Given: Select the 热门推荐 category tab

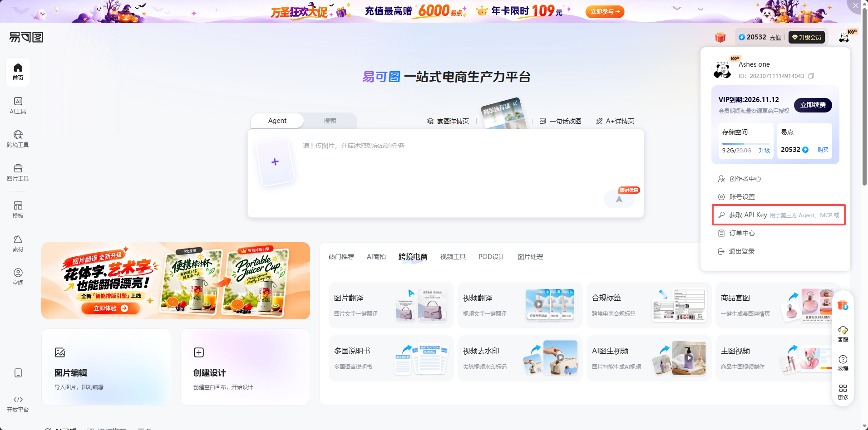Looking at the screenshot, I should pos(341,257).
